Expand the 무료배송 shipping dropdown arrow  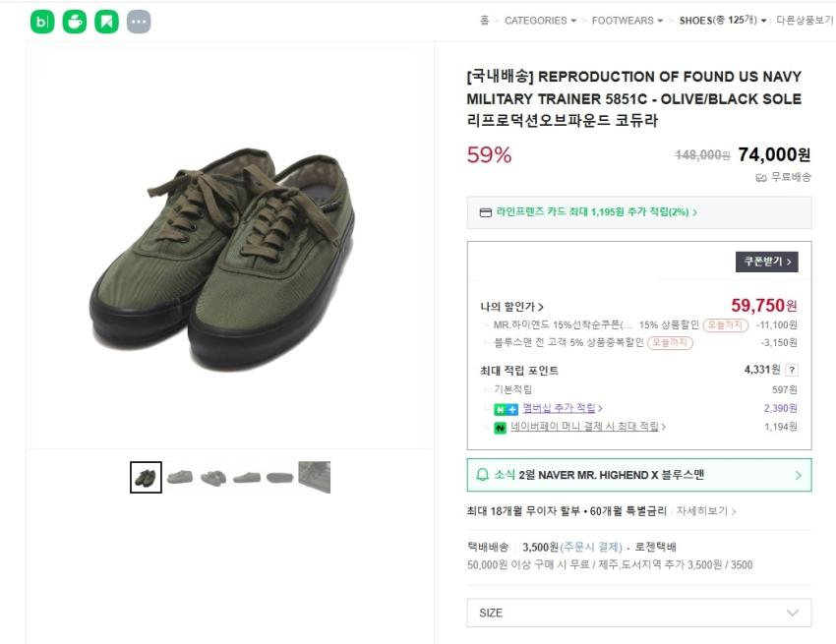point(762,177)
